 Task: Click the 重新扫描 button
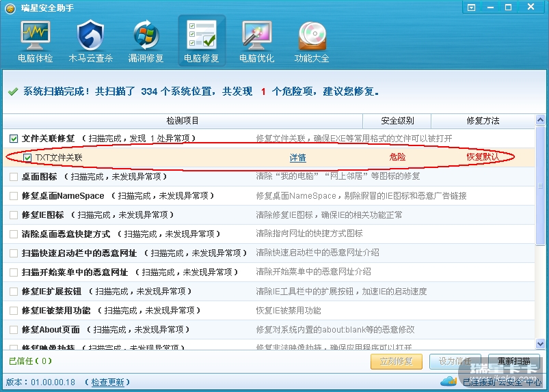pyautogui.click(x=513, y=361)
